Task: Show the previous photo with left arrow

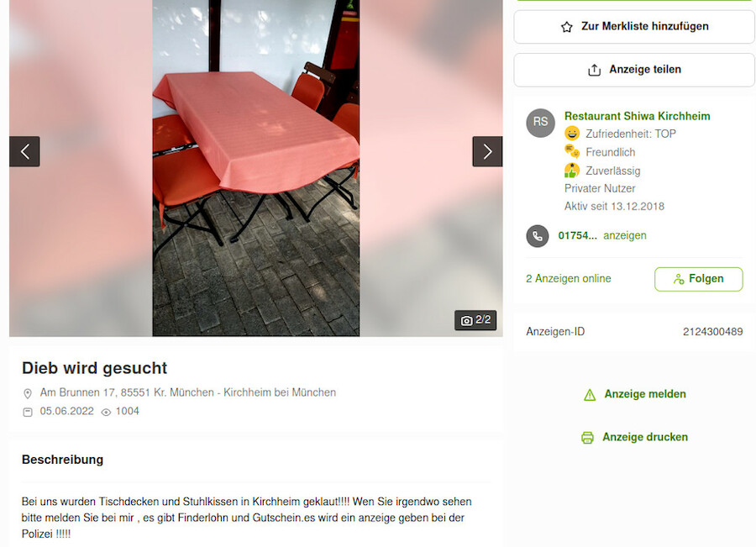Action: (x=24, y=151)
